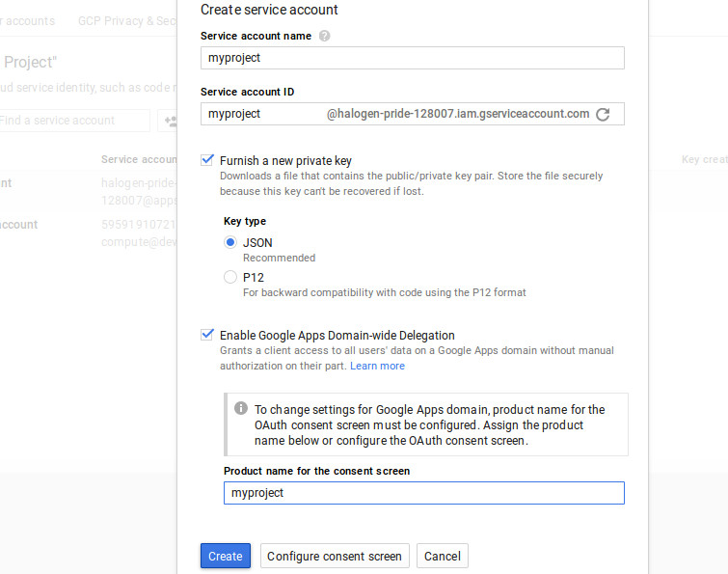The height and width of the screenshot is (574, 728).
Task: Uncheck Furnish a new private key
Action: (x=207, y=160)
